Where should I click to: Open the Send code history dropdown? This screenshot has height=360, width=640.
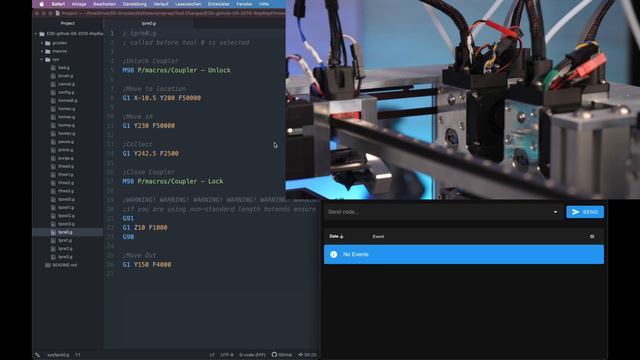click(x=555, y=212)
